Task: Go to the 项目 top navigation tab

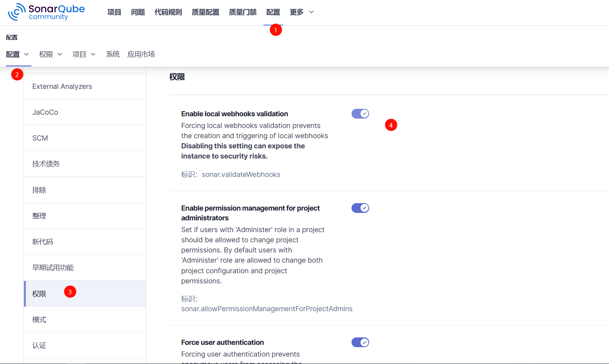Action: tap(114, 12)
